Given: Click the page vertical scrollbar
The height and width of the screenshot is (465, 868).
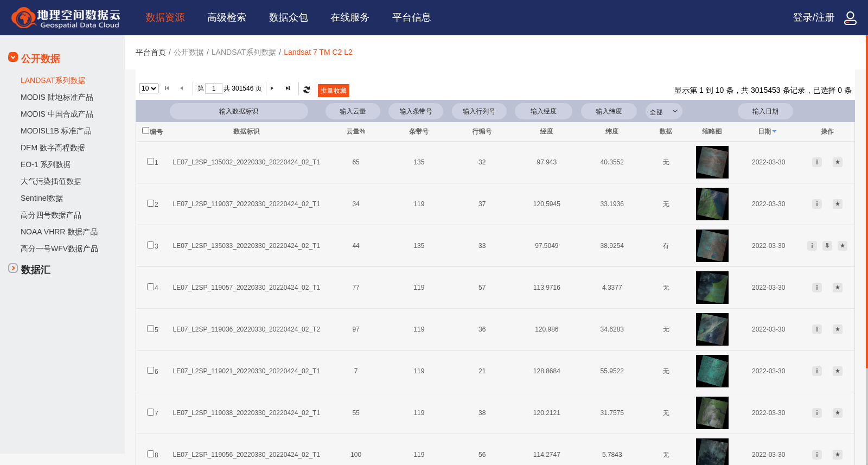Looking at the screenshot, I should coord(866,201).
